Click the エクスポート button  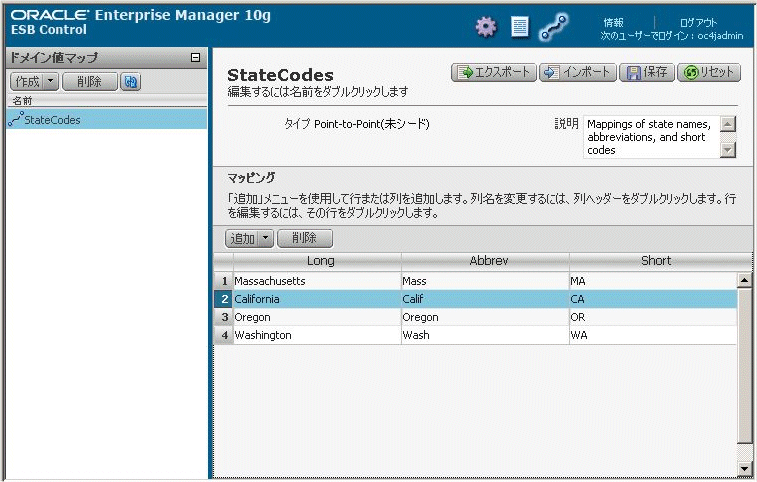click(493, 72)
